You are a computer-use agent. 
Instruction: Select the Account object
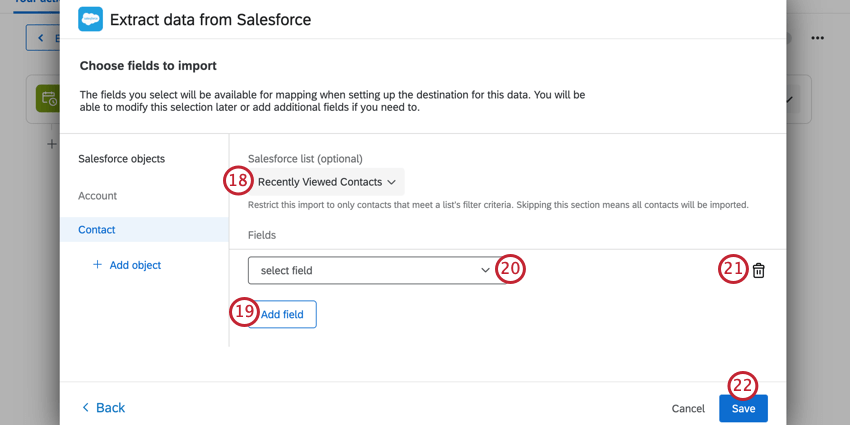[x=98, y=196]
